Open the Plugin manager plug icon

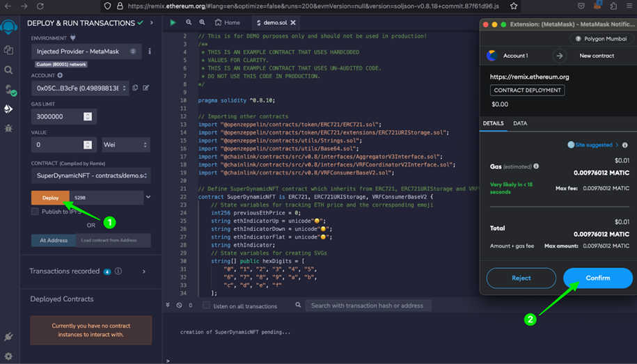pyautogui.click(x=8, y=336)
